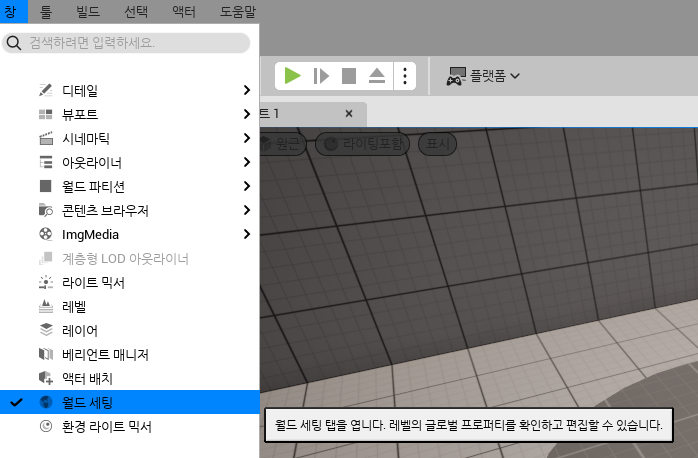The image size is (698, 458).
Task: Focus the 검색하려면 입력하세요 search field
Action: tap(126, 43)
